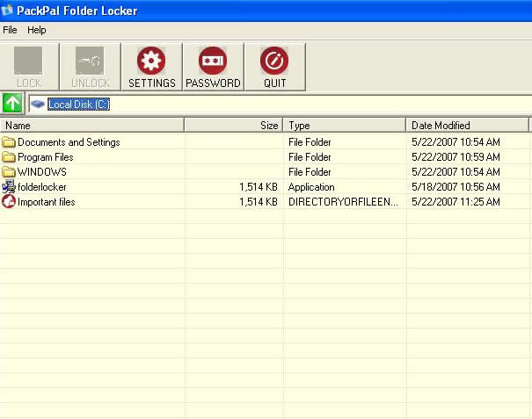Click File Folder type for Documents and Settings
Viewport: 532px width, 419px height.
(x=310, y=142)
